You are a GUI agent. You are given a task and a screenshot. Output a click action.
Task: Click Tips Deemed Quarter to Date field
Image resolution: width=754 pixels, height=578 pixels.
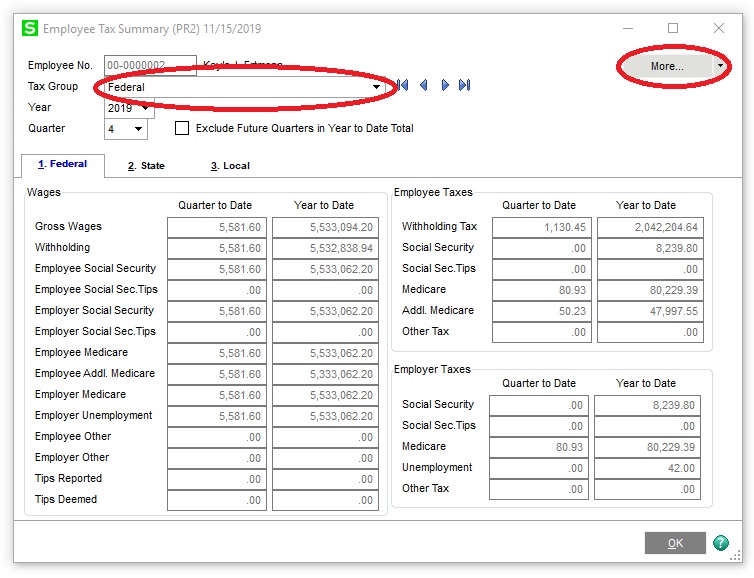[x=217, y=500]
